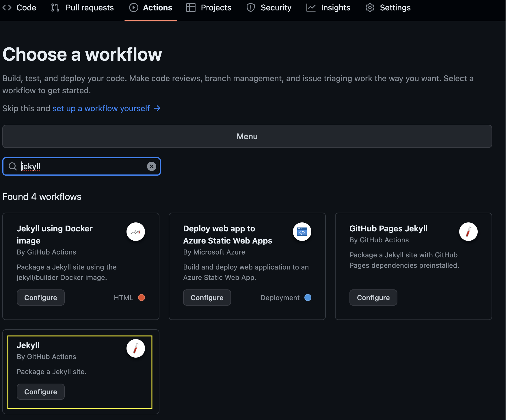Click the HTML label

coord(124,298)
